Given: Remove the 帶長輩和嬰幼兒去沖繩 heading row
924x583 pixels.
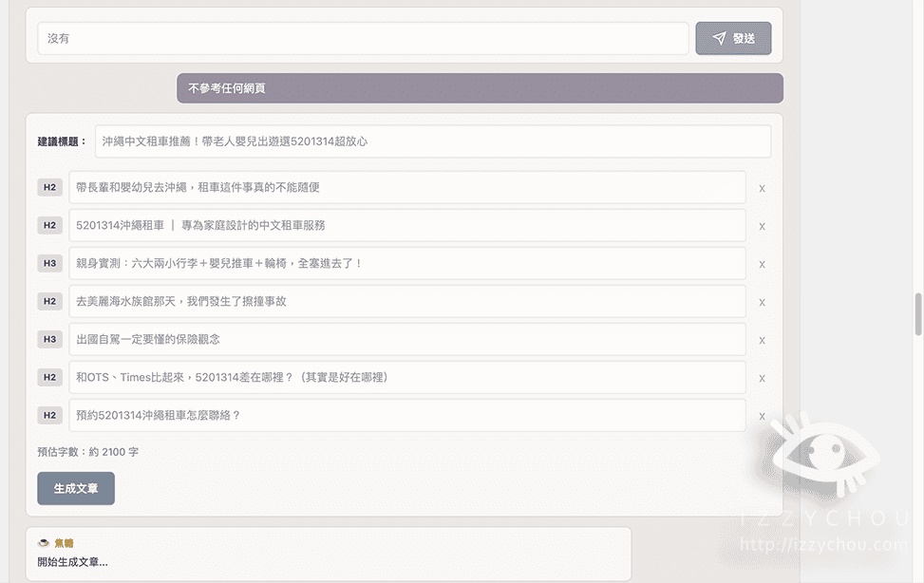Looking at the screenshot, I should [x=762, y=189].
